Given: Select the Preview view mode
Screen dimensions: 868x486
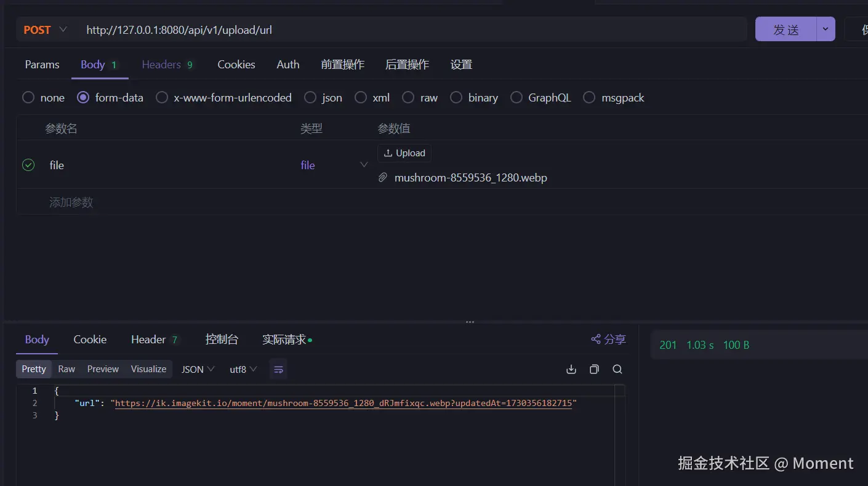Looking at the screenshot, I should (x=103, y=369).
